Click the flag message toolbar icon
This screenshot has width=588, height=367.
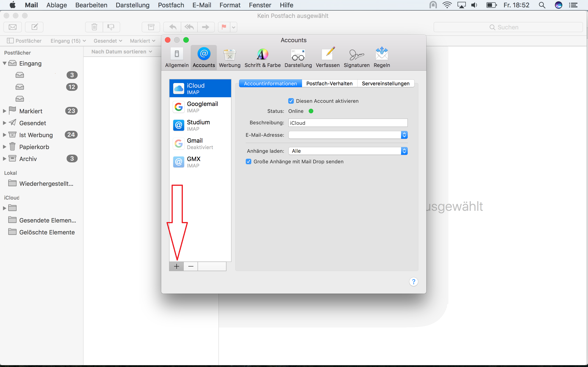tap(224, 27)
